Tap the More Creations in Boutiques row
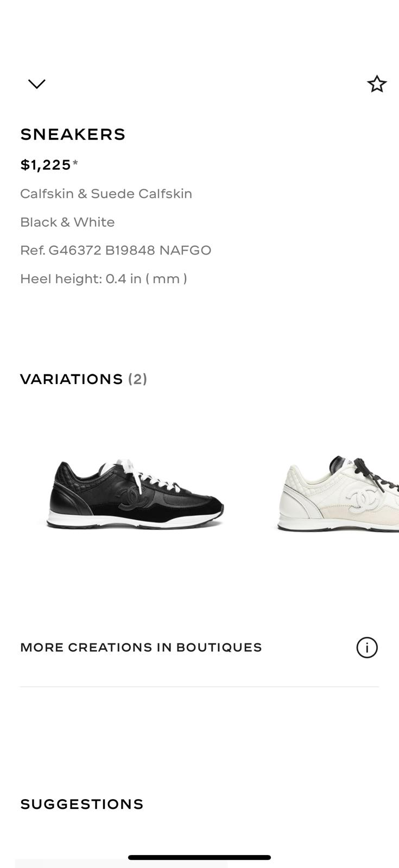399x868 pixels. [x=199, y=647]
